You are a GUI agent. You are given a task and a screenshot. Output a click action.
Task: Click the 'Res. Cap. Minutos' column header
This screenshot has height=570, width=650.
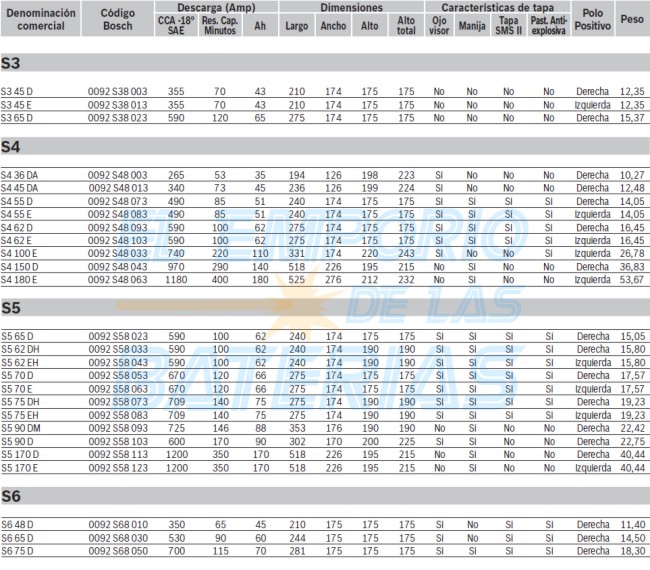(x=220, y=25)
